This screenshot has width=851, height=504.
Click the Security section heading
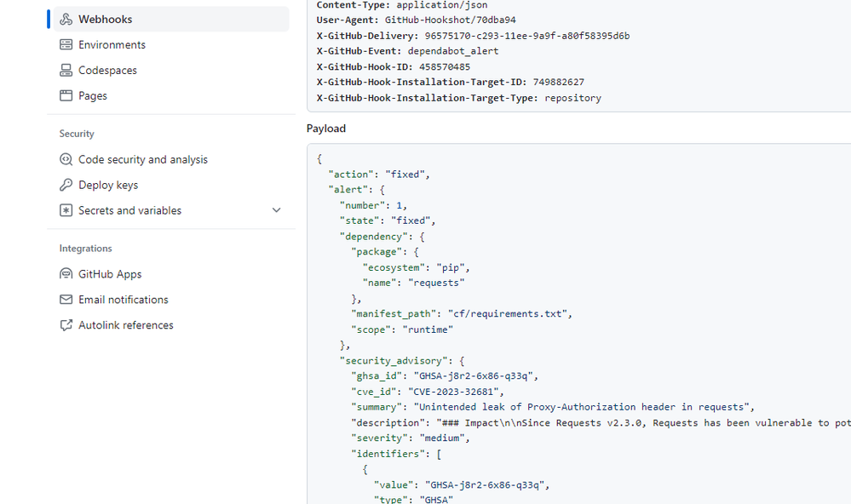(77, 134)
